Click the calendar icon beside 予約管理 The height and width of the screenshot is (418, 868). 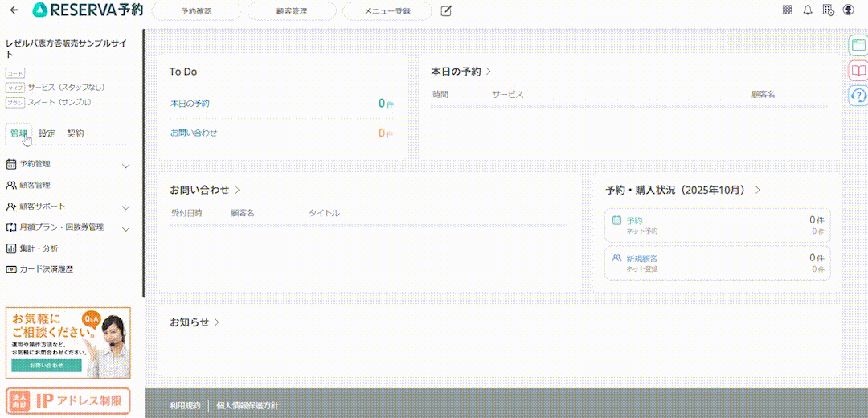point(10,165)
